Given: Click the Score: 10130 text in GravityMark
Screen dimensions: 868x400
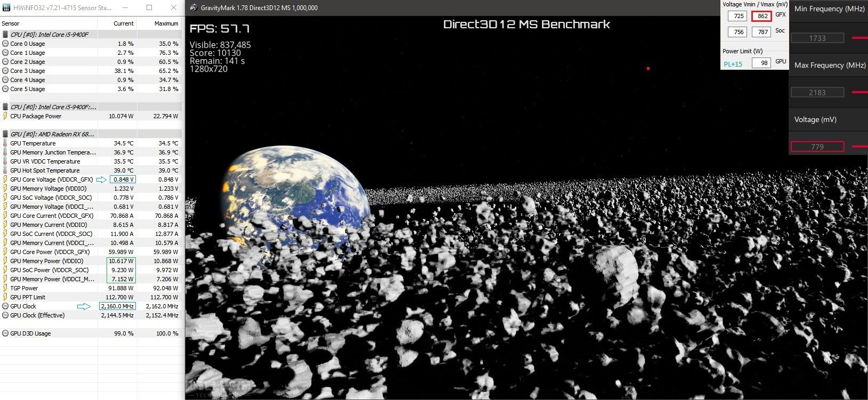Looking at the screenshot, I should tap(215, 53).
